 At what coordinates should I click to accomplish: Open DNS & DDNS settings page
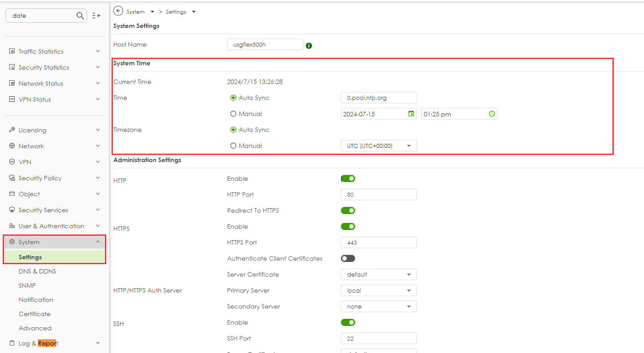(x=37, y=271)
